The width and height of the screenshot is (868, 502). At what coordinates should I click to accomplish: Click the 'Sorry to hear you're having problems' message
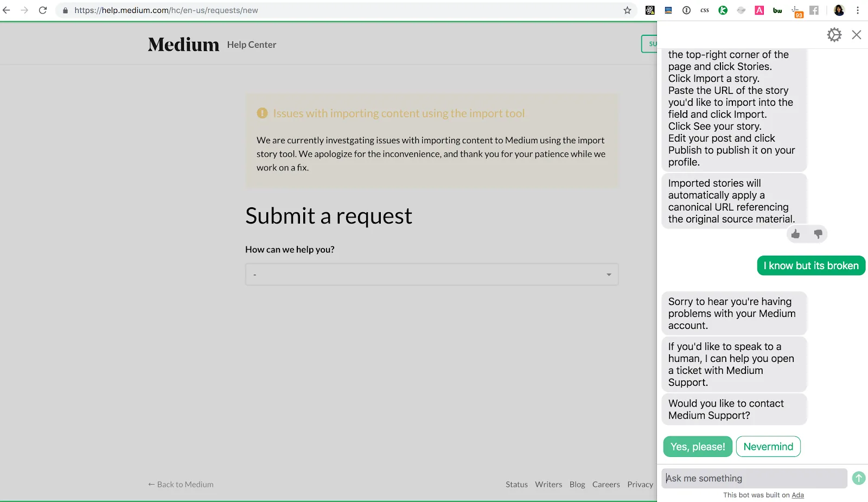pyautogui.click(x=734, y=313)
